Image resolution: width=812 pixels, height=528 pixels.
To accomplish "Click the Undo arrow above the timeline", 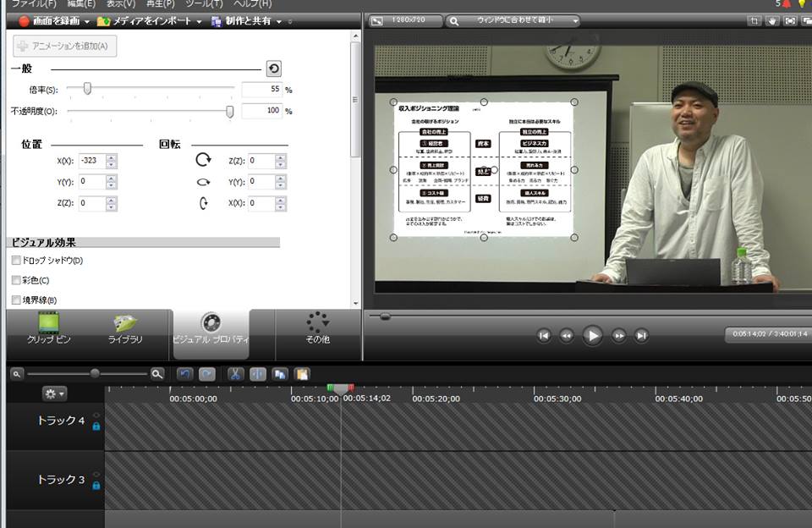I will point(185,373).
